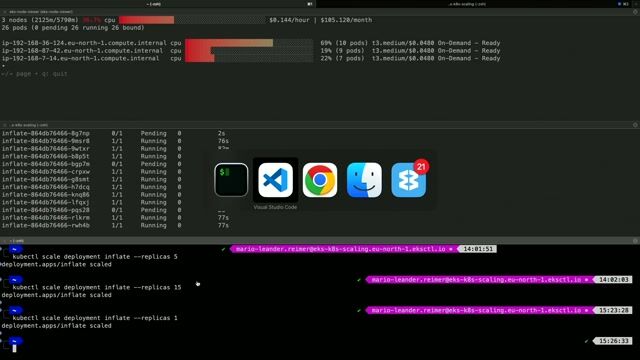640x360 pixels.
Task: Switch to the top 'k8s-scaling (-zsh)' tab
Action: tap(468, 4)
